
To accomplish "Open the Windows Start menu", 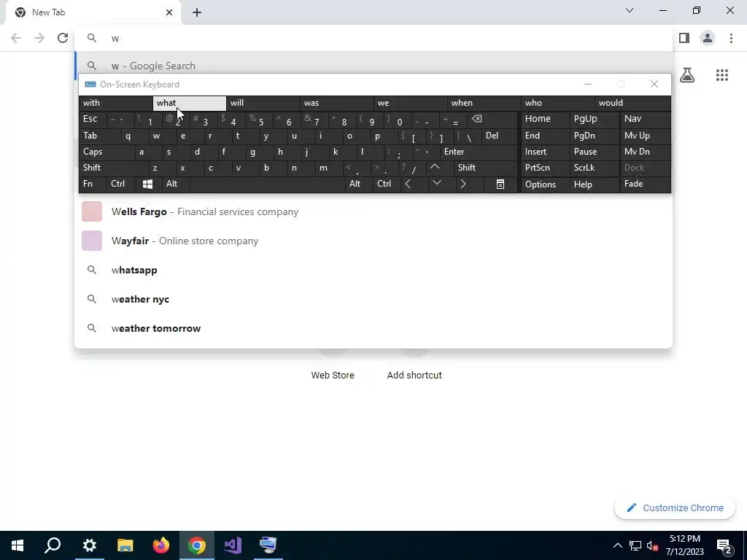I will (18, 545).
